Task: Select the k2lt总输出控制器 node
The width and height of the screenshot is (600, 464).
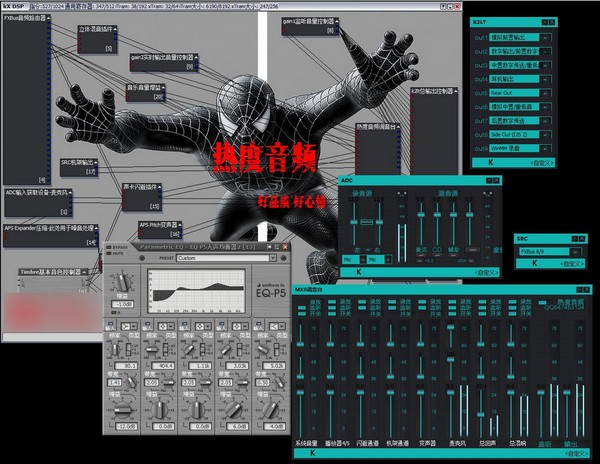Action: click(431, 91)
